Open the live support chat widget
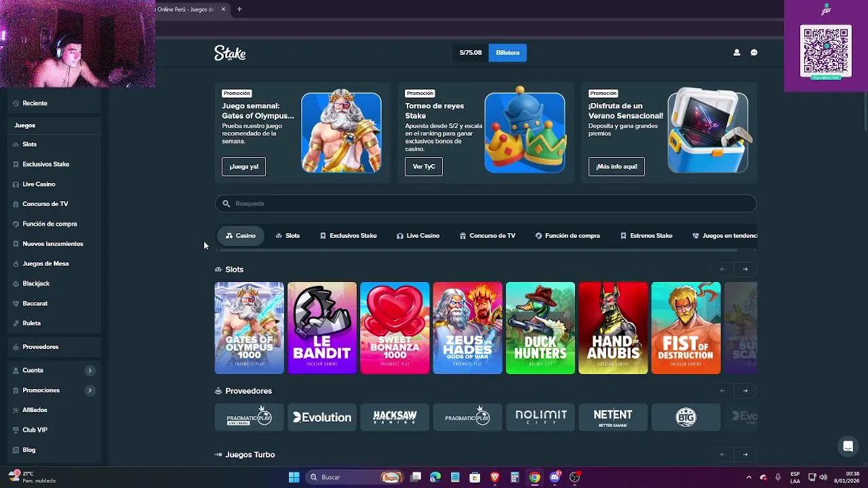Image resolution: width=868 pixels, height=488 pixels. (x=848, y=446)
